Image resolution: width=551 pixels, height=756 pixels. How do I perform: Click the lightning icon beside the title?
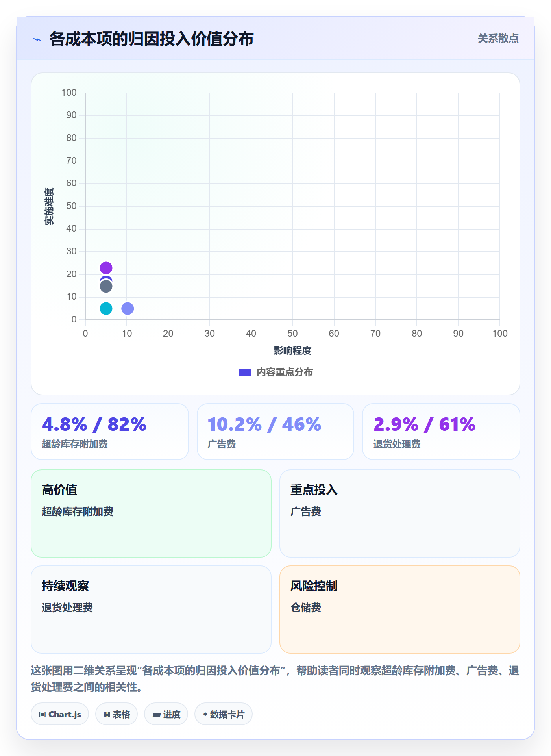[x=37, y=39]
